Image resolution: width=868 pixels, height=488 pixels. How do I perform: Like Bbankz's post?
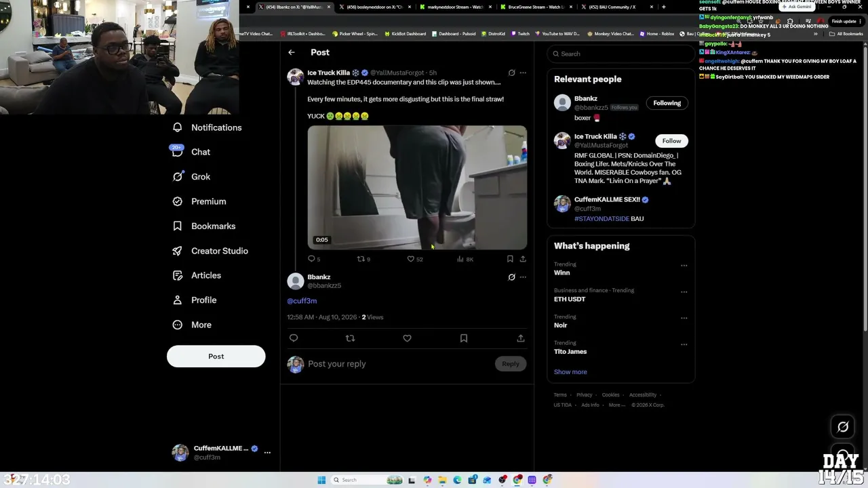pos(407,338)
